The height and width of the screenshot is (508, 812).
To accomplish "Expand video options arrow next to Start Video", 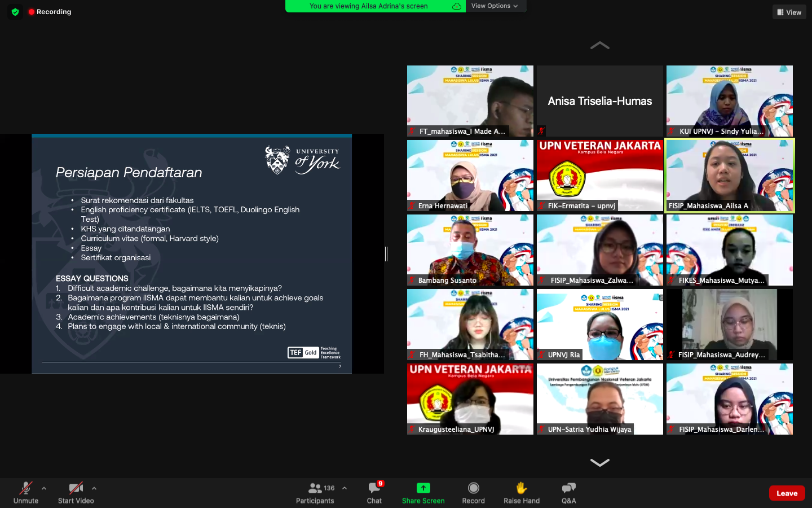I will (x=94, y=488).
